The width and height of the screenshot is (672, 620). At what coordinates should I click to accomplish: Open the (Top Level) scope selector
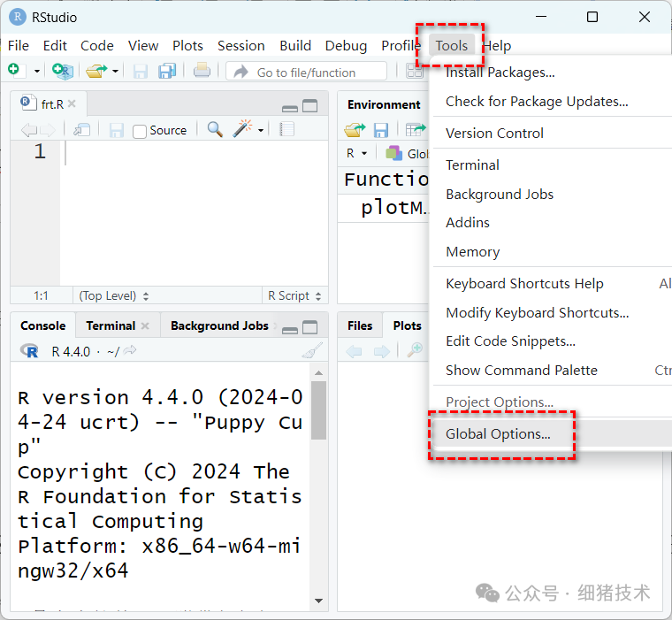click(114, 296)
